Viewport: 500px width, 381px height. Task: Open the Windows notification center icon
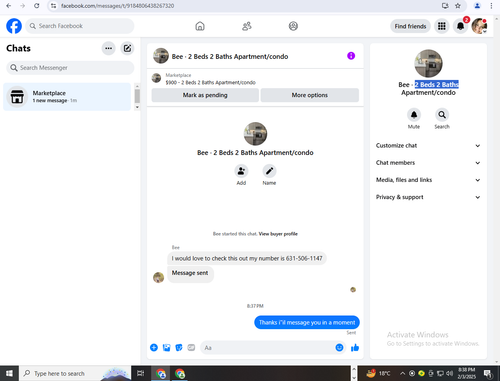[x=488, y=374]
